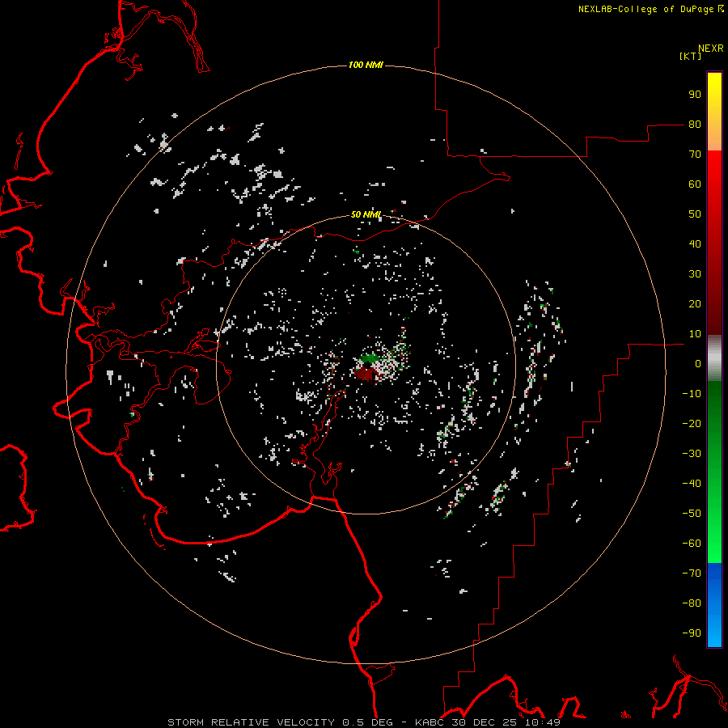Click the positive 20 value on velocity scale
Screen dimensions: 728x728
pyautogui.click(x=695, y=304)
